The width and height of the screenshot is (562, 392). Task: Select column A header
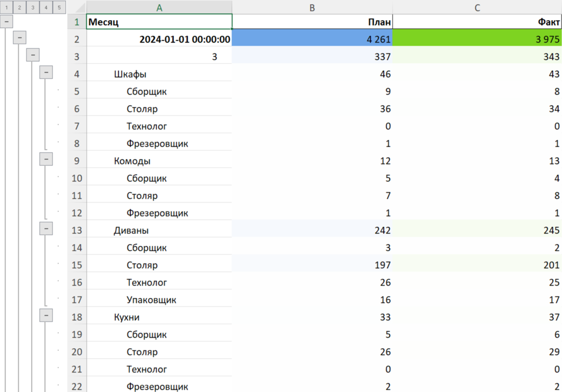click(159, 7)
